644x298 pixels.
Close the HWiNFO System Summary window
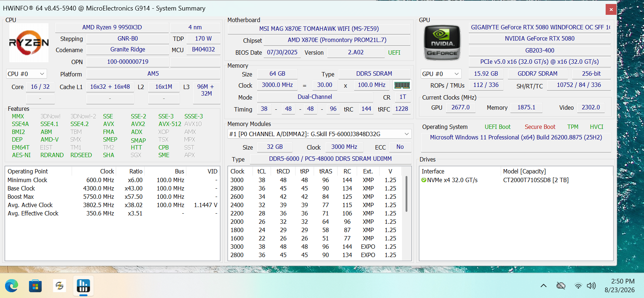click(x=611, y=9)
